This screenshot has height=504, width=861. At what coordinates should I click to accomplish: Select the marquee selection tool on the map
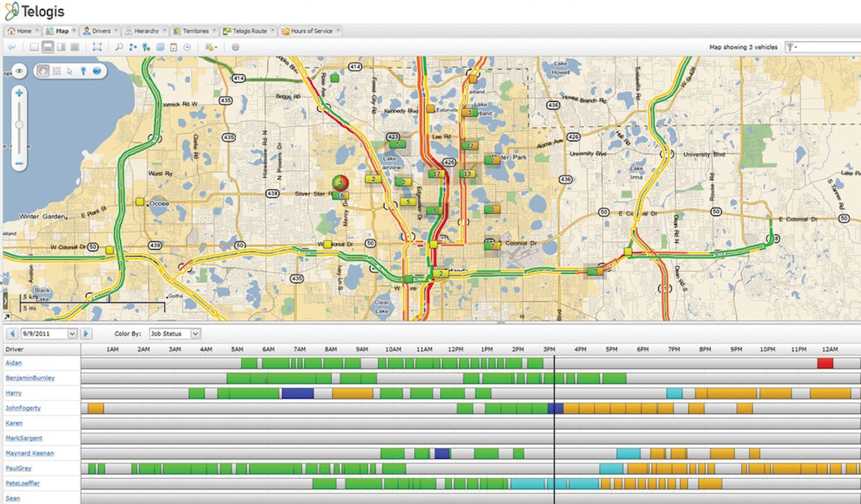56,72
